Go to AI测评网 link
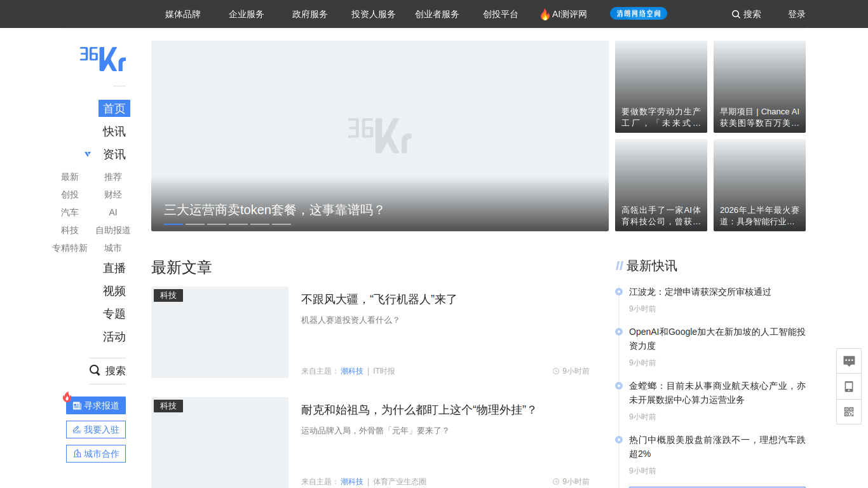 pyautogui.click(x=569, y=14)
